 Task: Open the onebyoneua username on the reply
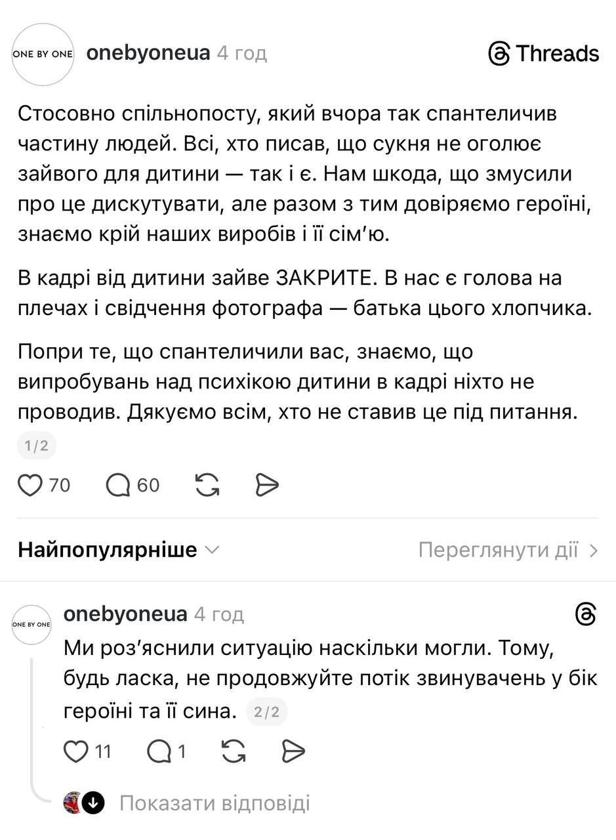coord(125,614)
